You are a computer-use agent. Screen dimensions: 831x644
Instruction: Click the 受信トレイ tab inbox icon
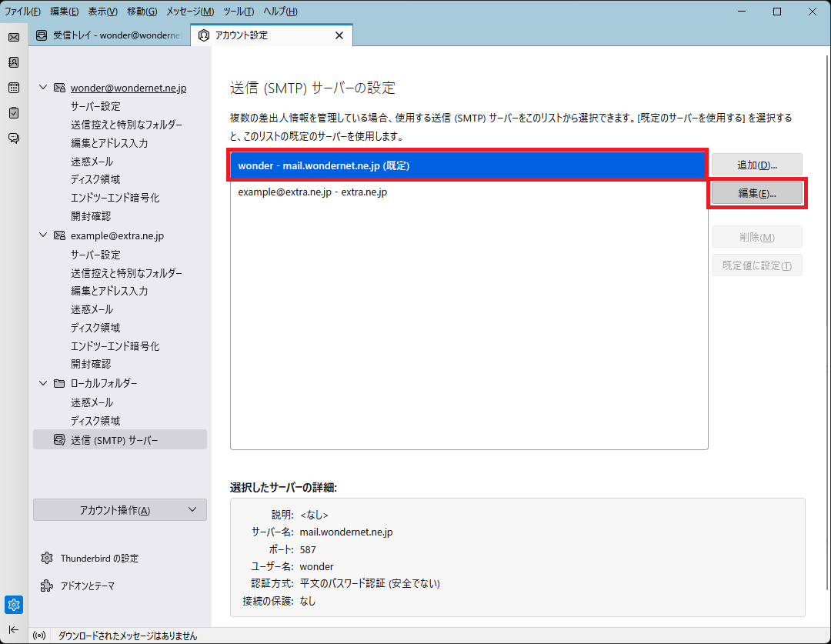42,35
